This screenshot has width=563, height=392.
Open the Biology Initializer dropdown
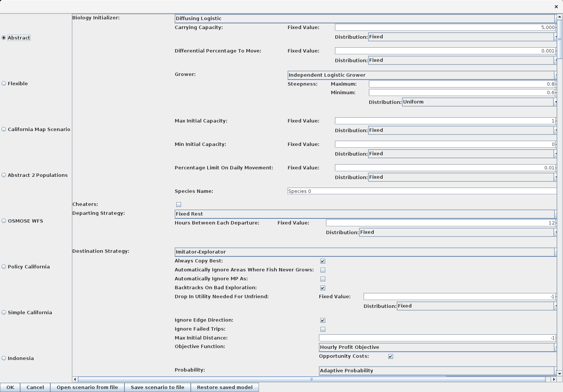pyautogui.click(x=366, y=19)
